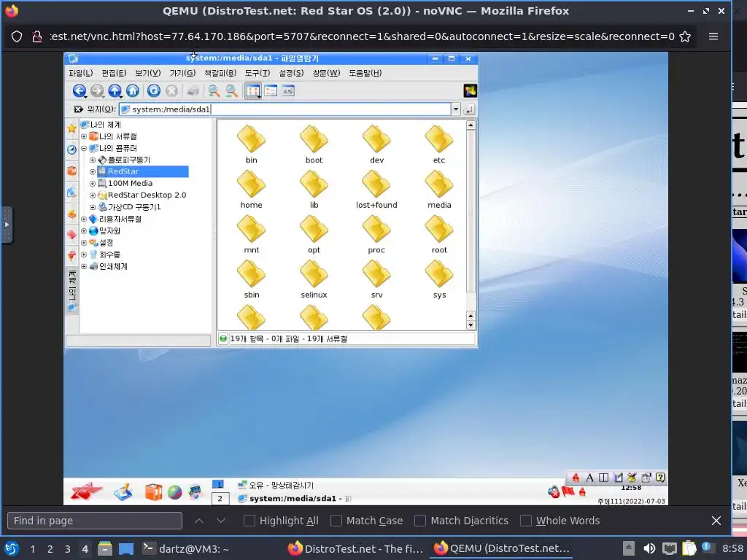Click the Find in page text field
This screenshot has width=747, height=560.
point(95,521)
